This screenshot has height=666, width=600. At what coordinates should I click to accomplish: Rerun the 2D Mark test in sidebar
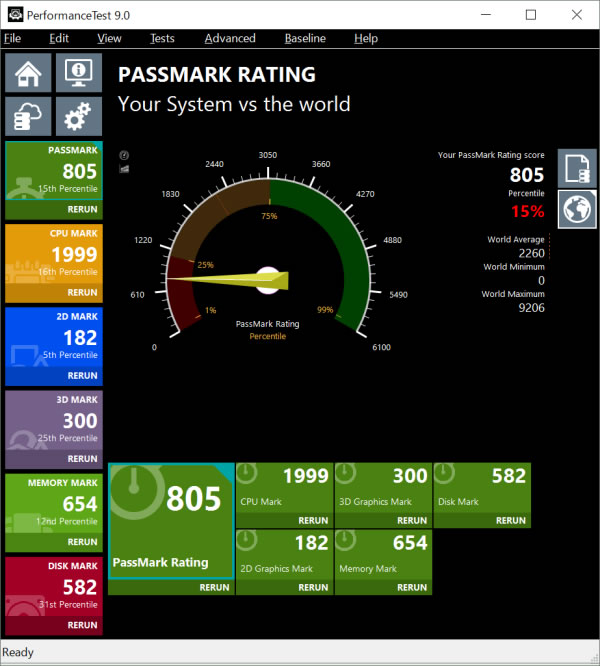pos(54,376)
